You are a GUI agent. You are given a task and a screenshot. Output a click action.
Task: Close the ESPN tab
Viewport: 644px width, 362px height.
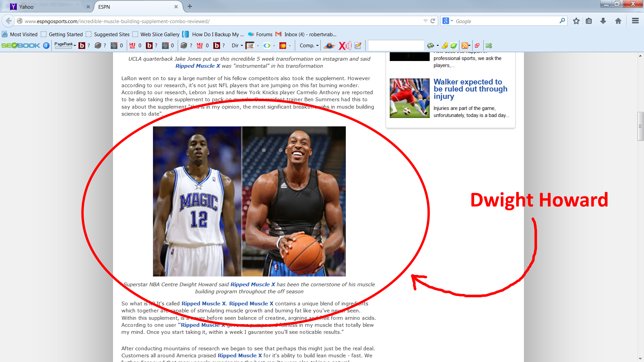coord(176,7)
